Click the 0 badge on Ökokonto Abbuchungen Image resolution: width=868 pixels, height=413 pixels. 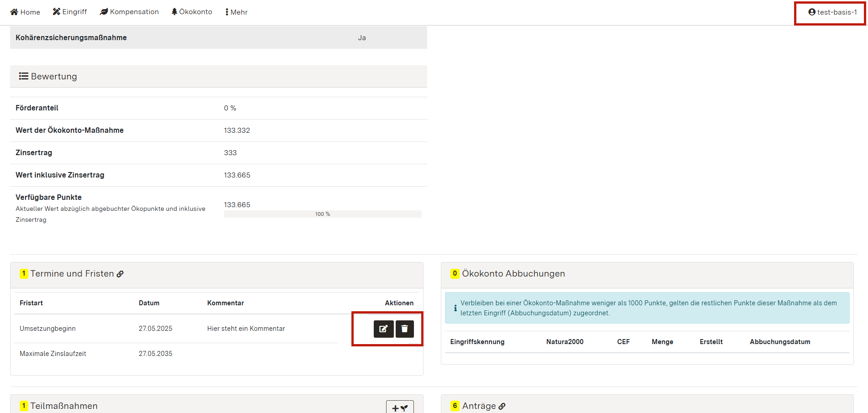pyautogui.click(x=455, y=273)
